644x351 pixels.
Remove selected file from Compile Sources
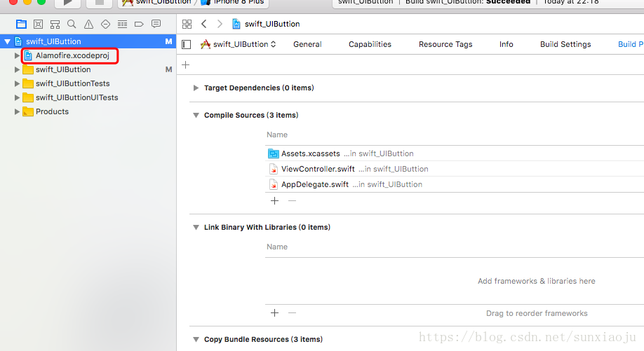coord(292,200)
